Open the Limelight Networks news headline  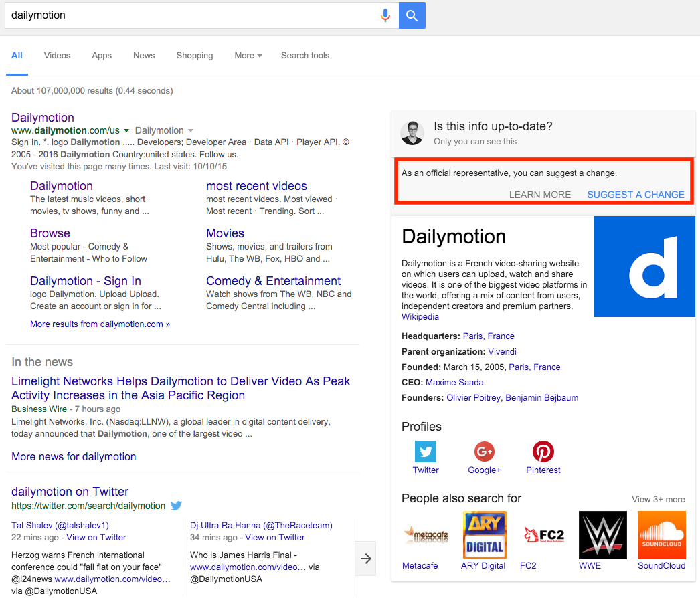(x=181, y=388)
